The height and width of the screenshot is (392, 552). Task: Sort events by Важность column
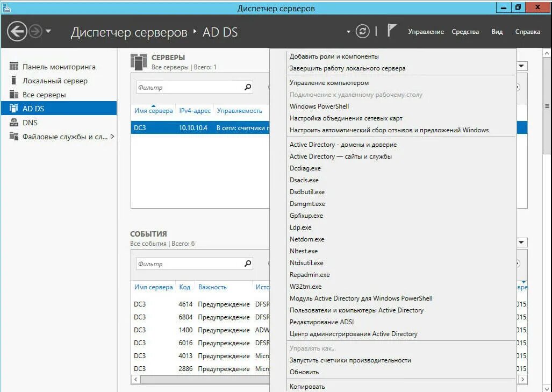(x=212, y=287)
